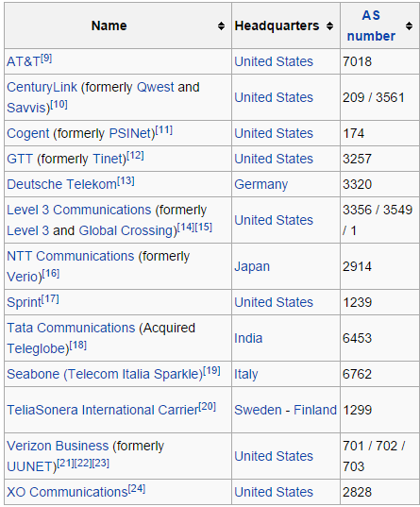Open citation [15] after Global Crossing
The image size is (420, 507).
(203, 228)
